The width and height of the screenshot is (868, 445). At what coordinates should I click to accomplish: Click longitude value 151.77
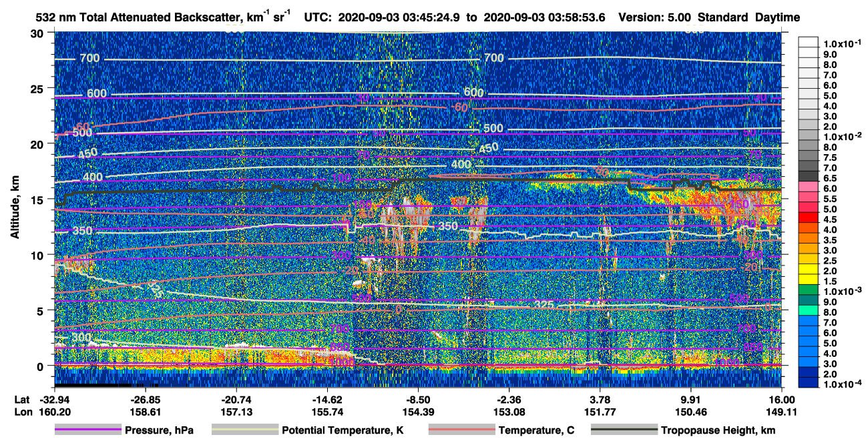coord(600,412)
